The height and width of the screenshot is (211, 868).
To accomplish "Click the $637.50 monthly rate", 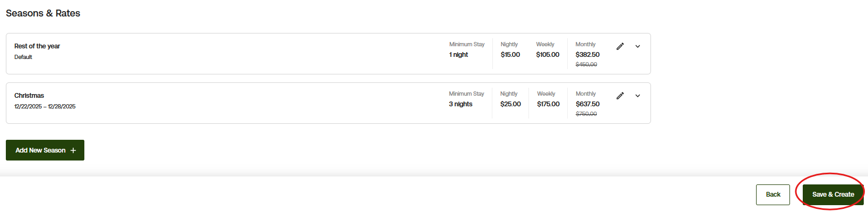I will point(587,104).
